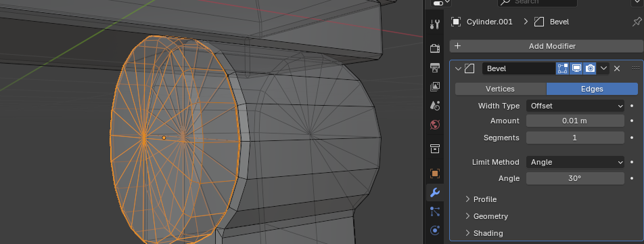644x244 pixels.
Task: Open the Render properties tab
Action: (x=435, y=48)
